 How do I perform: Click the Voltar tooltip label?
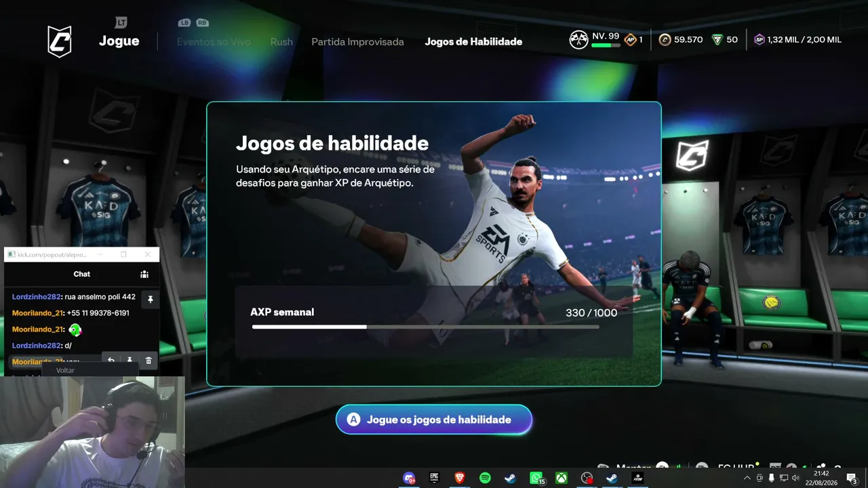tap(66, 371)
